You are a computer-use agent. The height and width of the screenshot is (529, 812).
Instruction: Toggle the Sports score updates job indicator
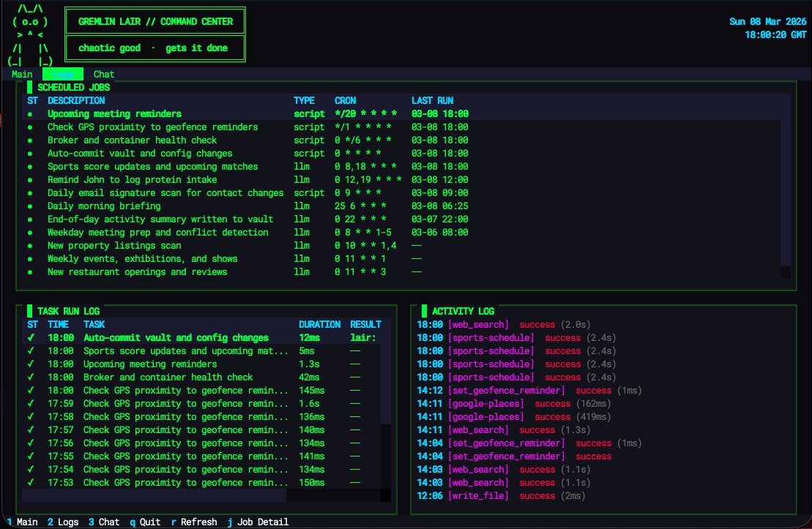point(30,166)
